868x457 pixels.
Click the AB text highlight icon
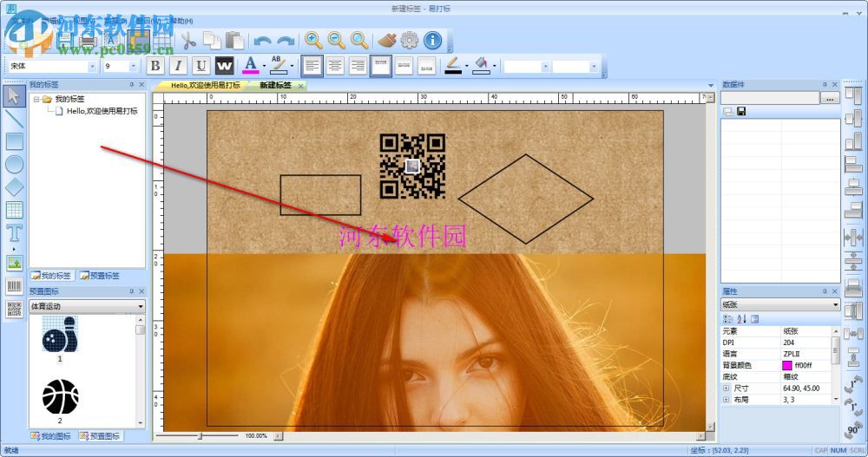click(x=279, y=65)
